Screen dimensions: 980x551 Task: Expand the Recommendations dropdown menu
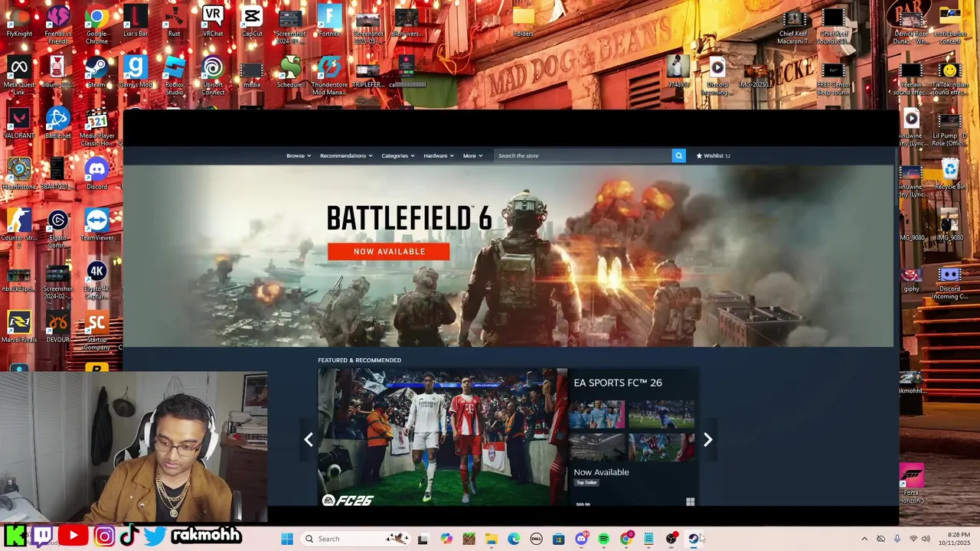point(346,155)
